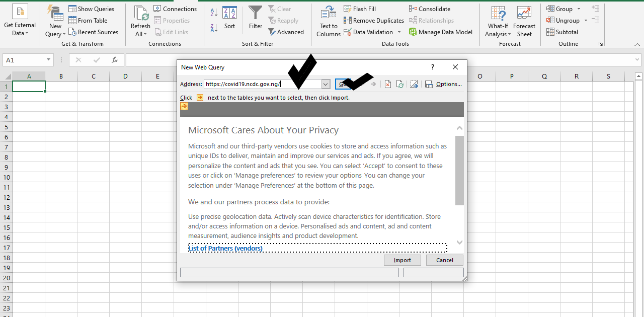Expand the What-If Analysis dropdown
Viewport: 644px width, 317px height.
click(498, 22)
